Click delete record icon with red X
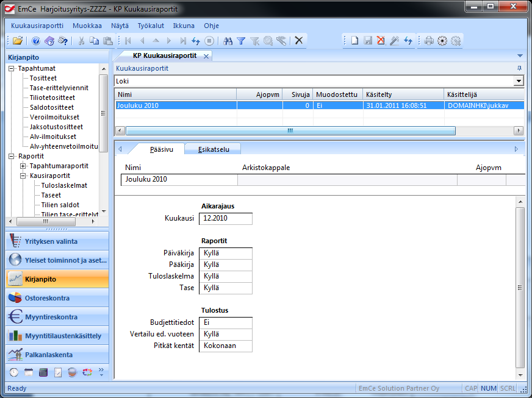 coord(381,41)
